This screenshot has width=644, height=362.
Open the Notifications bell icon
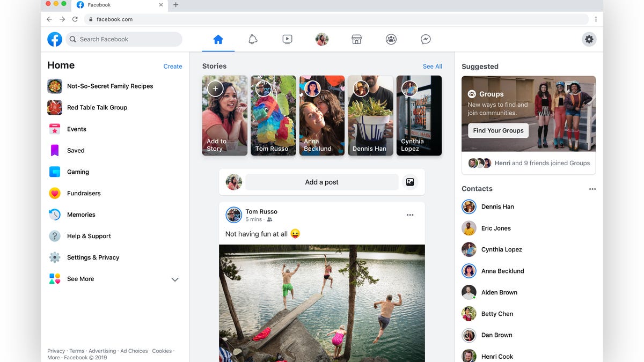point(252,39)
